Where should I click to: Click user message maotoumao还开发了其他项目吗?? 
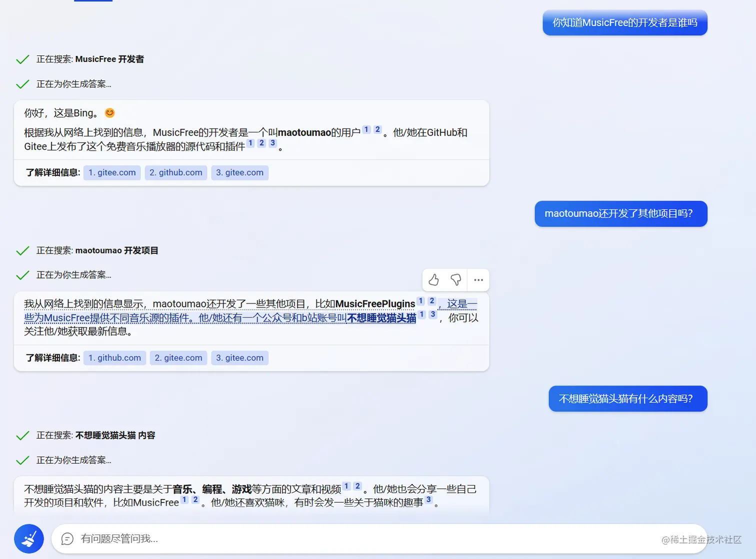[x=621, y=214]
